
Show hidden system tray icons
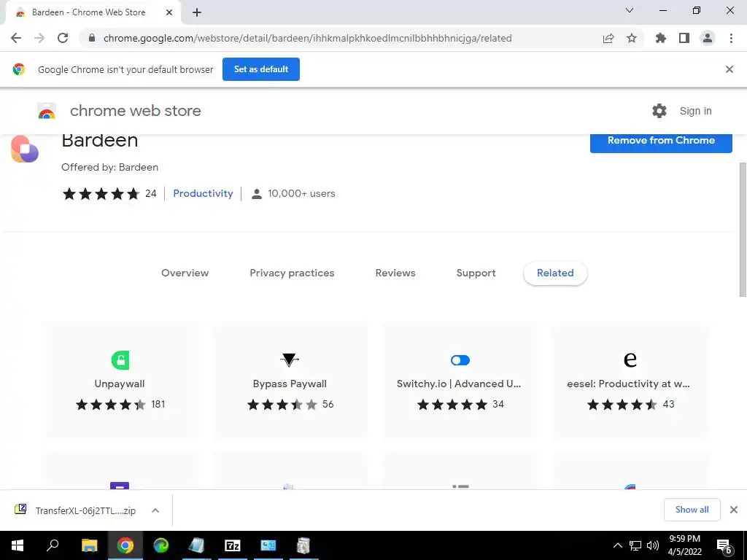617,545
